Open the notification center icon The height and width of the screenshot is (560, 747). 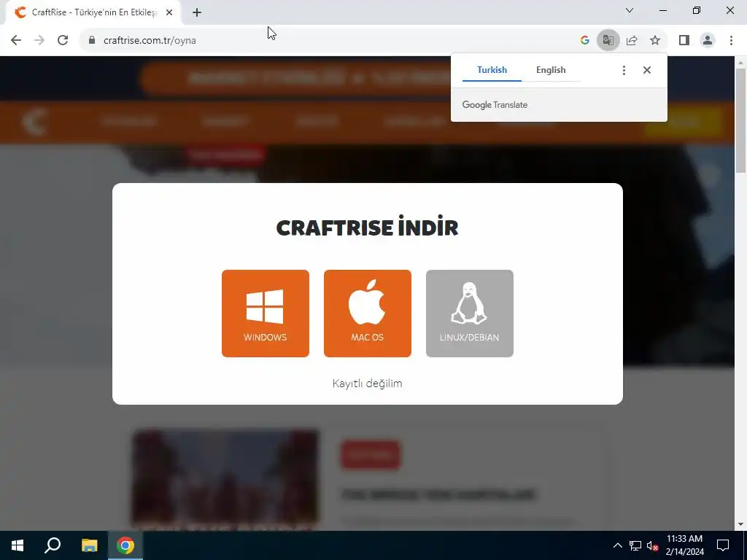coord(723,545)
